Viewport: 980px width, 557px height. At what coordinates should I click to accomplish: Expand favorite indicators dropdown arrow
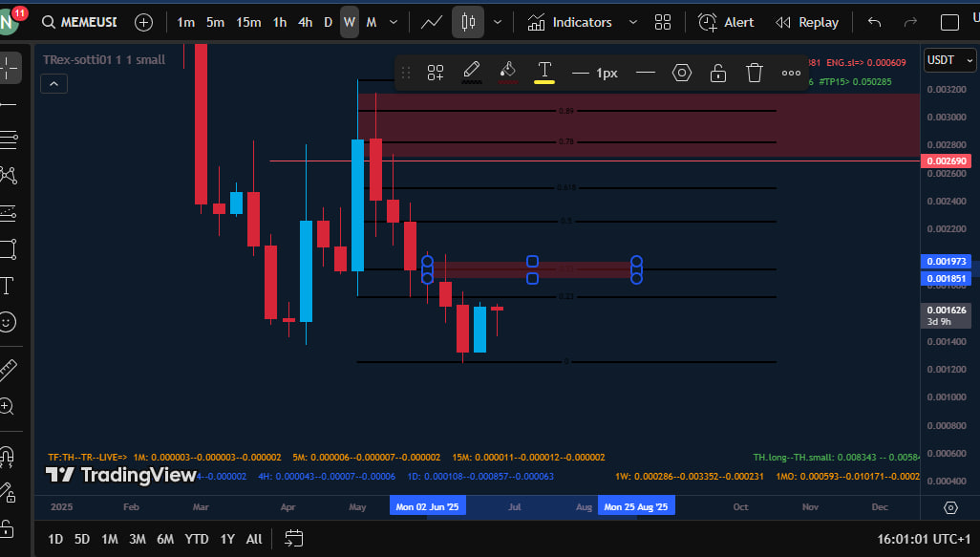tap(633, 23)
